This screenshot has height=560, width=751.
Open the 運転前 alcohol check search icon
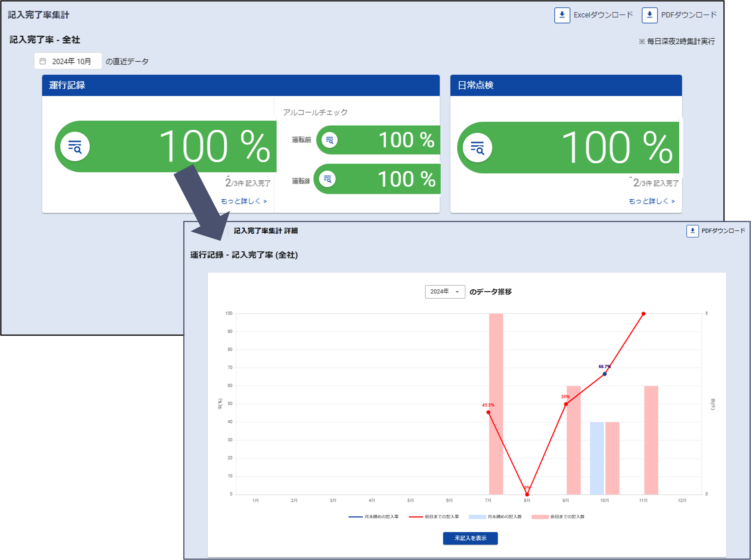coord(330,140)
